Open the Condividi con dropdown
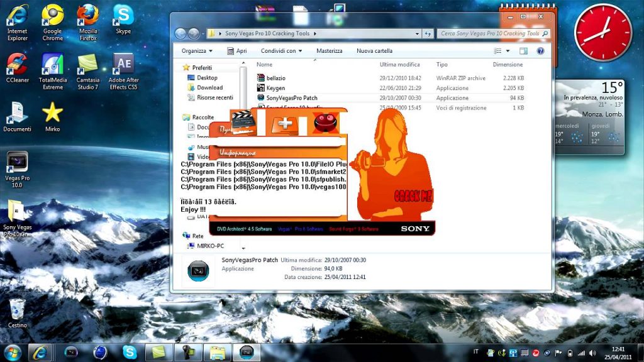644x362 pixels. point(281,51)
